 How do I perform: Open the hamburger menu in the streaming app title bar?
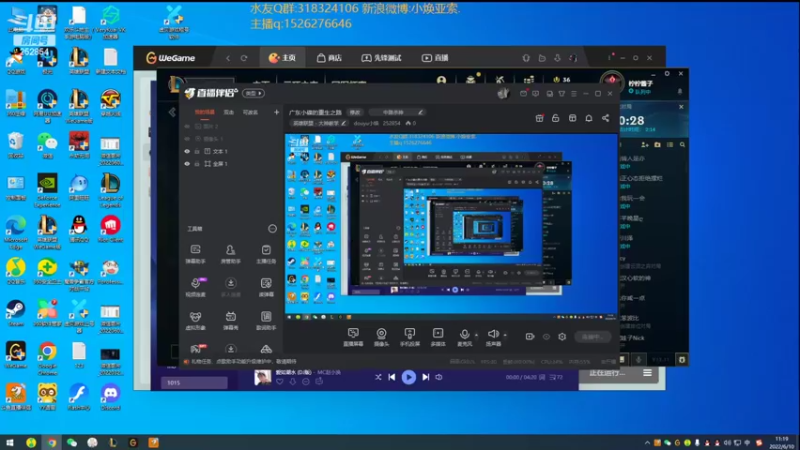click(574, 94)
